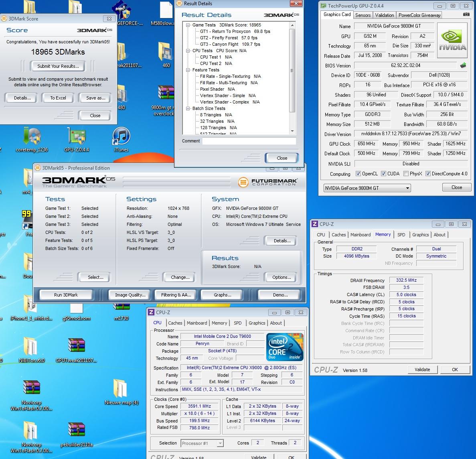Collapse the CPU Tests tree node

tap(188, 51)
